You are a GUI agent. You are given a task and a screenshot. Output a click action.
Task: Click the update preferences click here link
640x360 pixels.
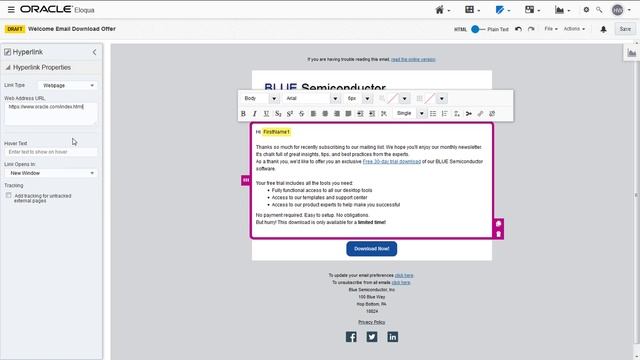coord(404,276)
